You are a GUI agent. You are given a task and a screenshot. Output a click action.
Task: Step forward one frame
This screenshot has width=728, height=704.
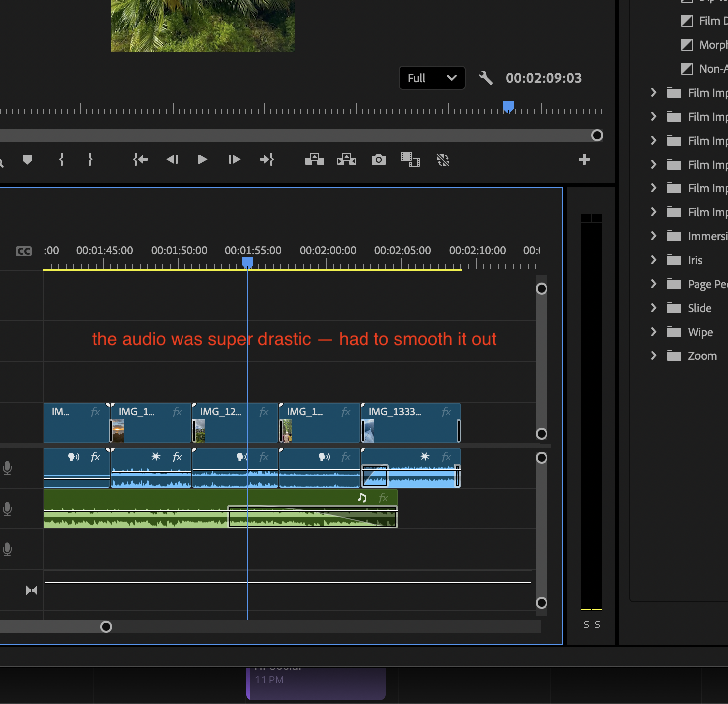coord(234,159)
